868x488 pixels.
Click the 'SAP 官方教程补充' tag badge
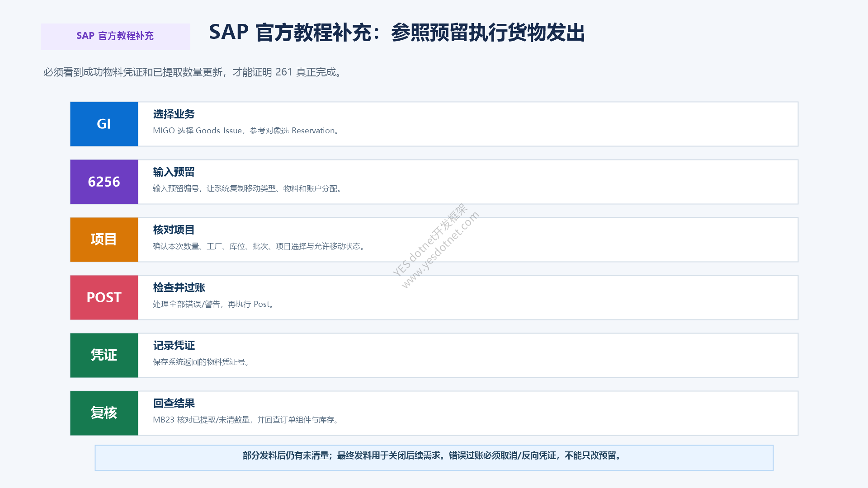click(x=115, y=37)
